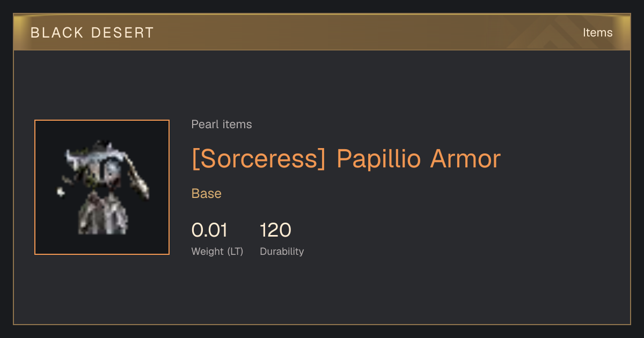Click the word Sorceress in the item title
The image size is (644, 338).
coord(259,159)
